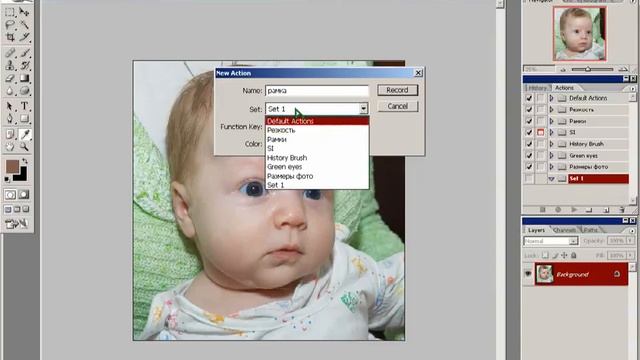Open the Set dropdown arrow in dialog

pyautogui.click(x=363, y=109)
